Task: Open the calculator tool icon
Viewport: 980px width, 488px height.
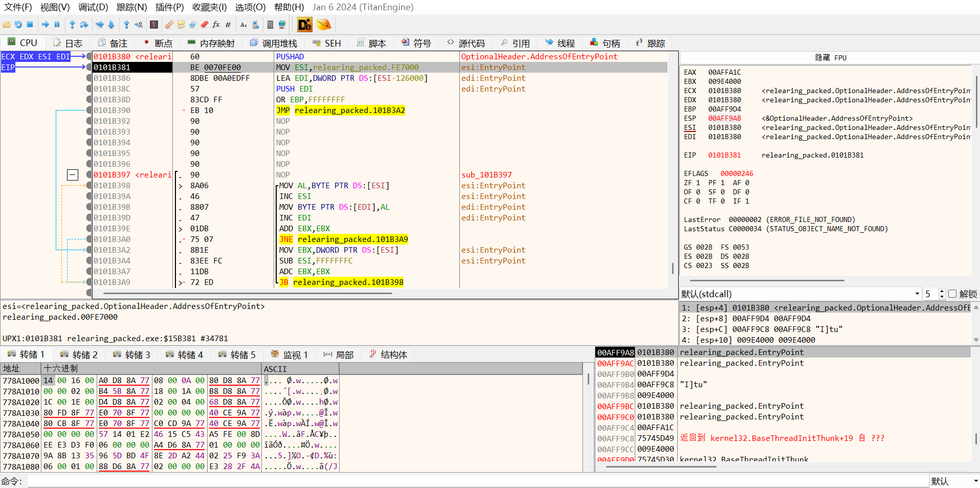Action: click(270, 25)
